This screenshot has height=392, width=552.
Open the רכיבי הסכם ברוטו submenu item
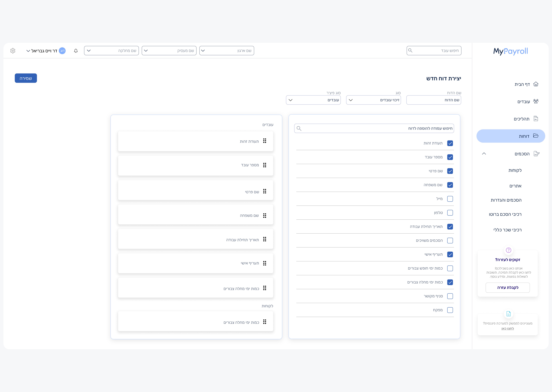point(505,214)
